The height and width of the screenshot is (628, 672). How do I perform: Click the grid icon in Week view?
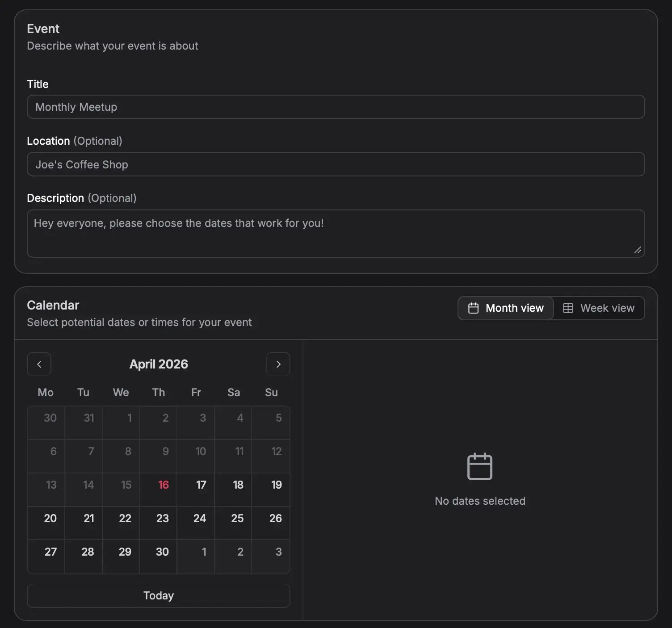[x=568, y=308]
